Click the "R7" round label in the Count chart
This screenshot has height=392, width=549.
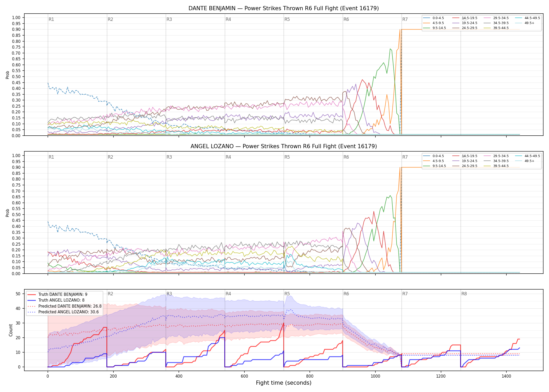point(405,294)
